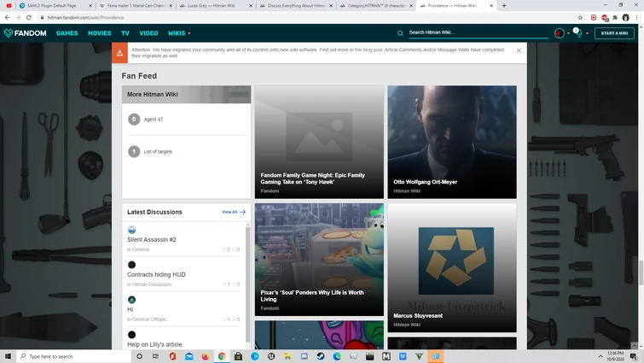Reload the page
The width and height of the screenshot is (644, 363).
29,18
